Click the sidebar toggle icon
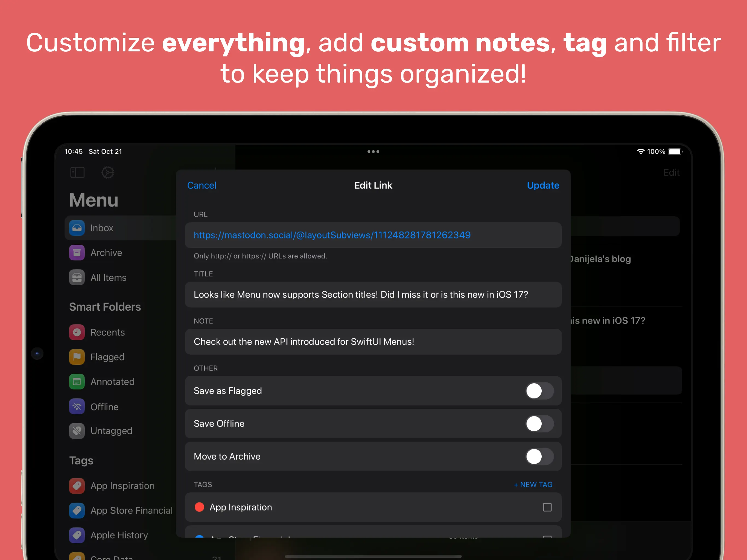This screenshot has height=560, width=747. click(x=77, y=173)
